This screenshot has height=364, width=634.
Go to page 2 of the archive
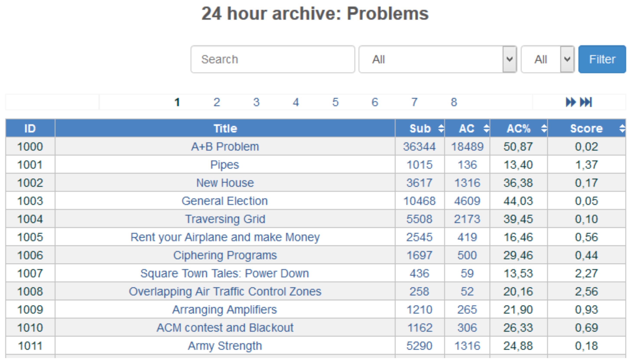coord(217,102)
